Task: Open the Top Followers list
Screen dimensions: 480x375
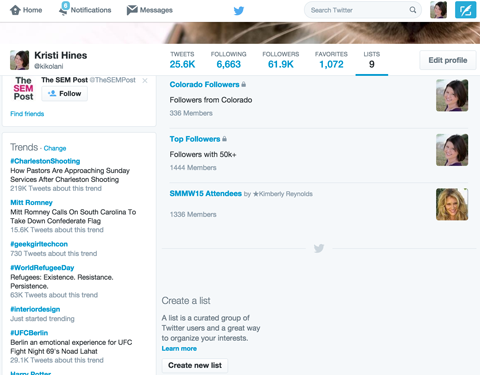Action: pyautogui.click(x=195, y=139)
